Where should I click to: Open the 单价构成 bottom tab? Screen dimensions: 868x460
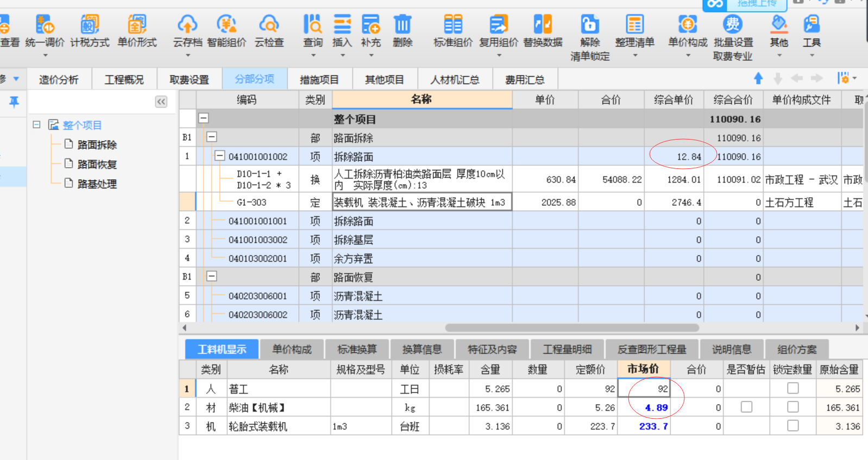[x=292, y=349]
